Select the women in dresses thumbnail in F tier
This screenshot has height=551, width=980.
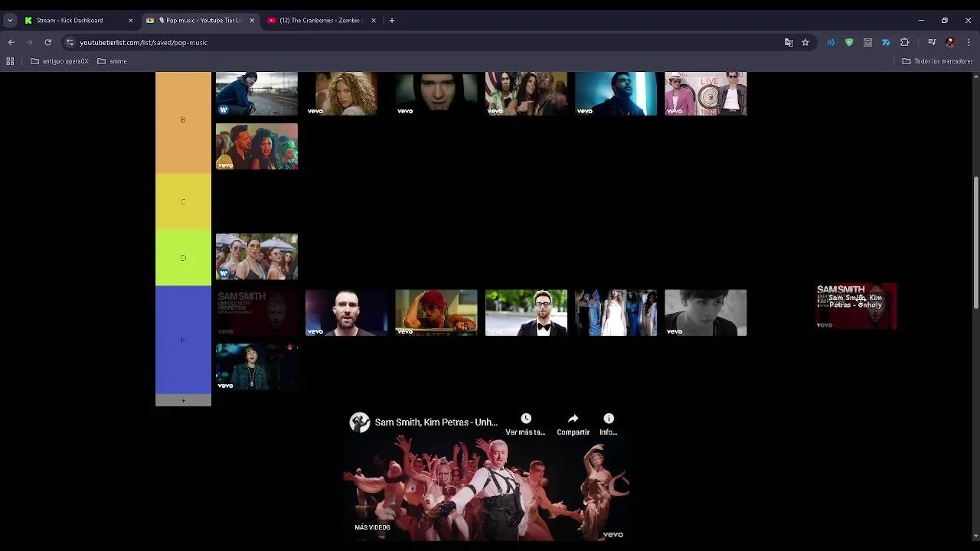click(616, 312)
